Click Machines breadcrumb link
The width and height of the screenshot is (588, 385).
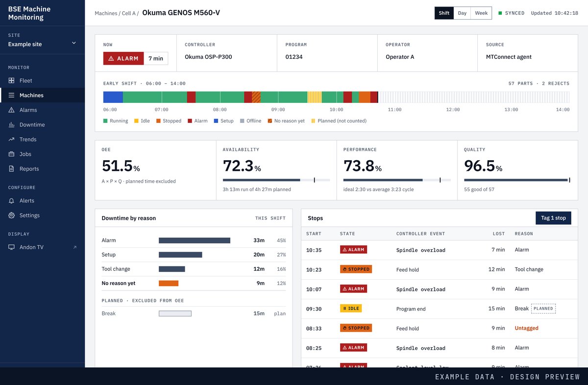tap(106, 13)
